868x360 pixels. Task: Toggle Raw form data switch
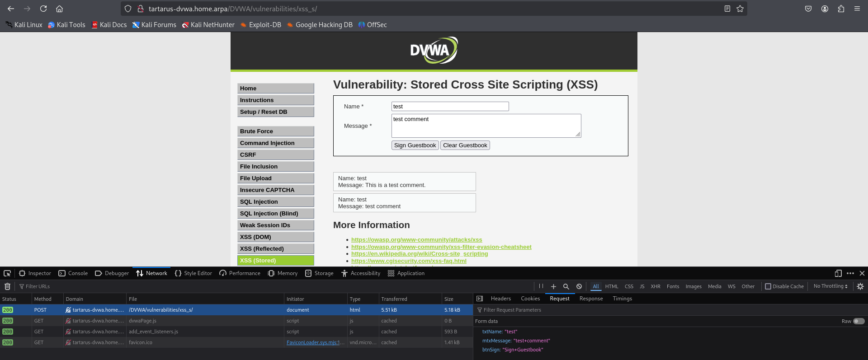(x=859, y=321)
